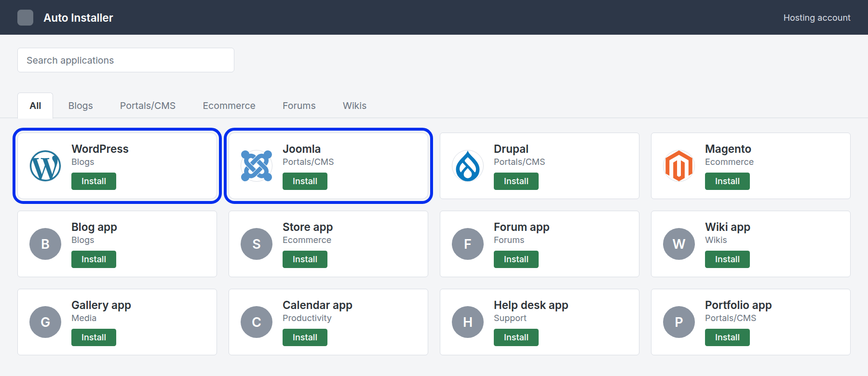Click the Help desk app H avatar icon
The image size is (868, 376).
(x=468, y=322)
